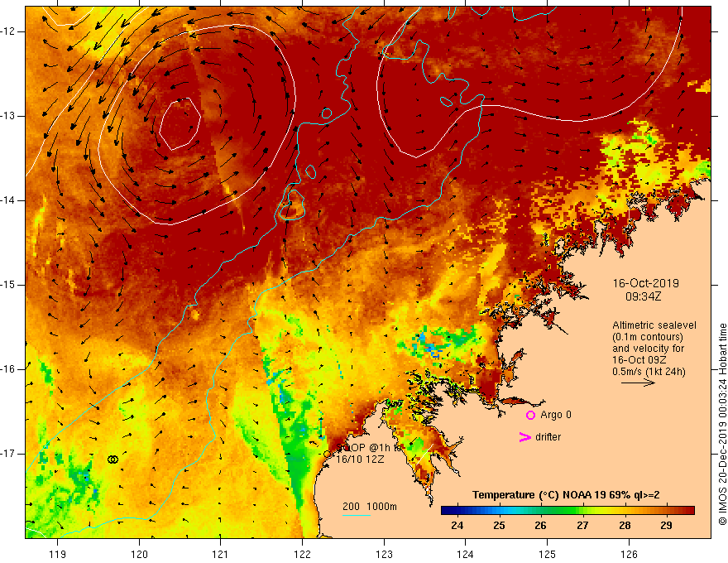Click the '16-Oct 09Z' text
This screenshot has width=728, height=563.
[639, 360]
